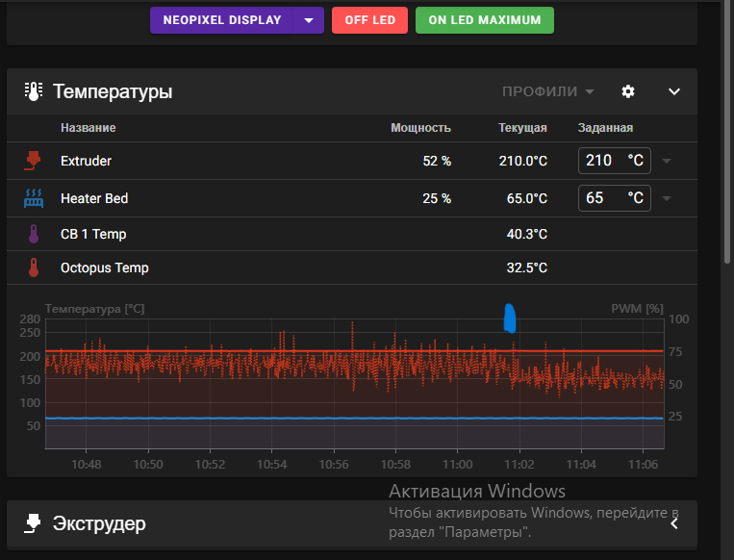Click the Extruder nozzle icon
734x560 pixels.
pyautogui.click(x=34, y=161)
